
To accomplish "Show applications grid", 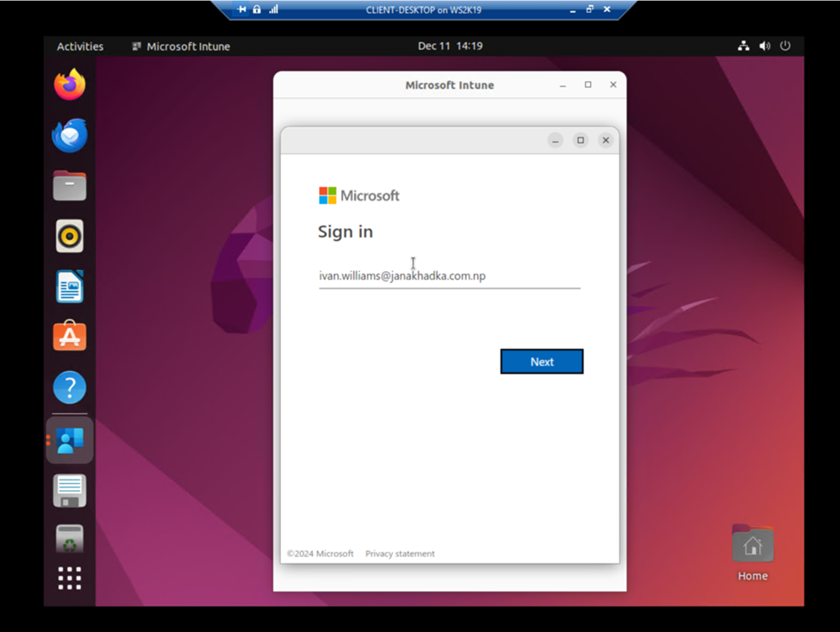I will (70, 579).
